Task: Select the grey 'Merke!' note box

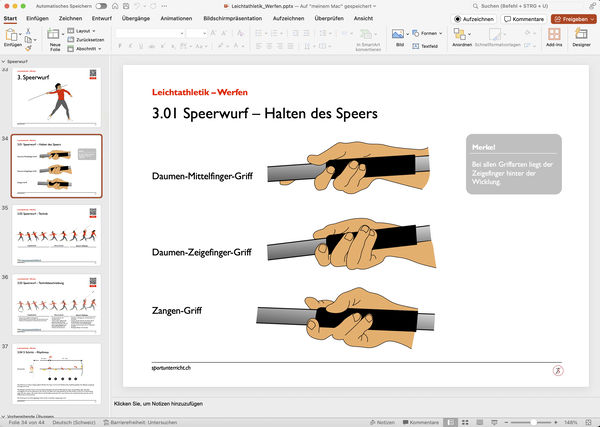Action: pyautogui.click(x=514, y=164)
